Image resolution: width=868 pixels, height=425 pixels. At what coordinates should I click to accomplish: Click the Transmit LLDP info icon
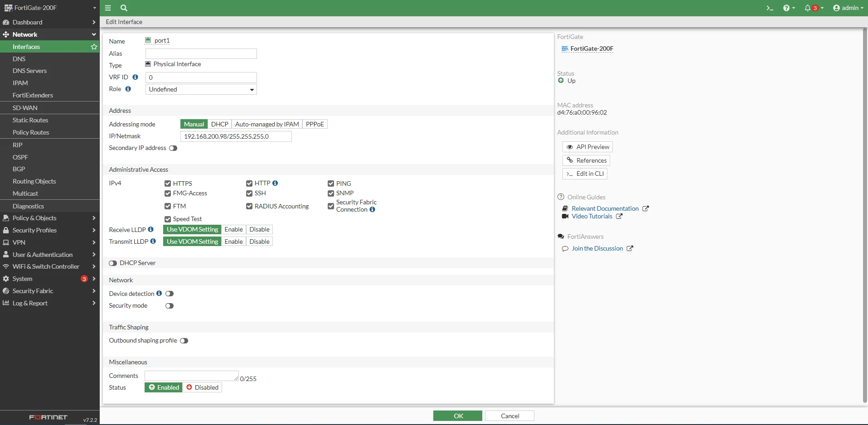click(x=153, y=241)
